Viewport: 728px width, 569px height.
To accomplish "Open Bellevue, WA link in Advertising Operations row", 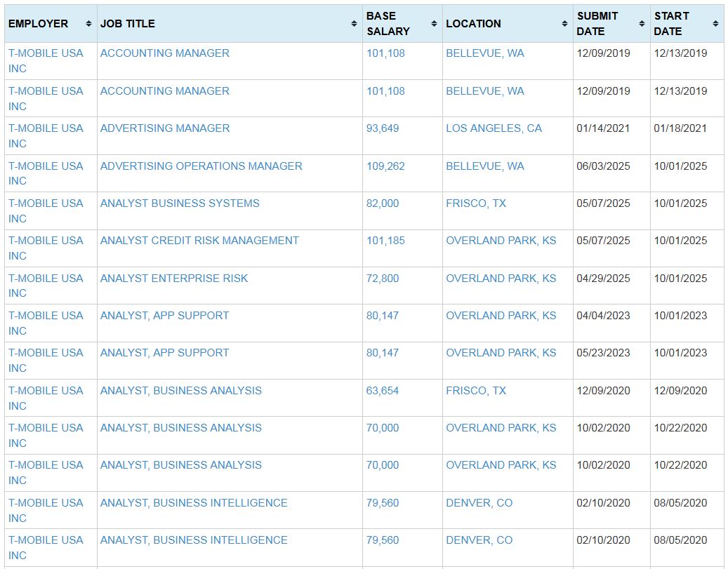I will tap(485, 166).
